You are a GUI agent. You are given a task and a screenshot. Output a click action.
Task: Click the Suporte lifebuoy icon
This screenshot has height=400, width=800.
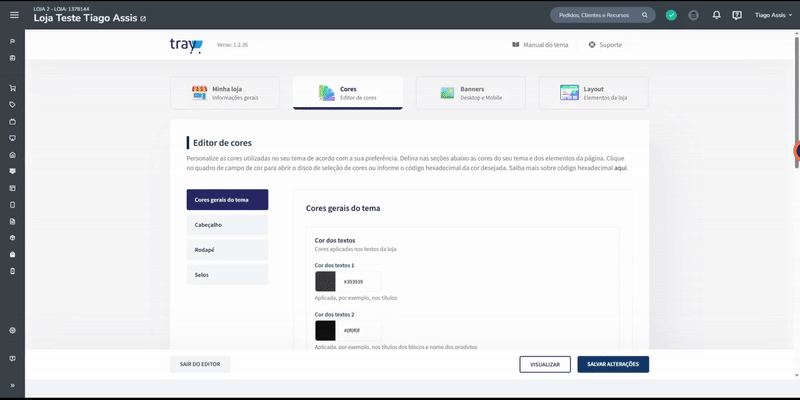(592, 45)
